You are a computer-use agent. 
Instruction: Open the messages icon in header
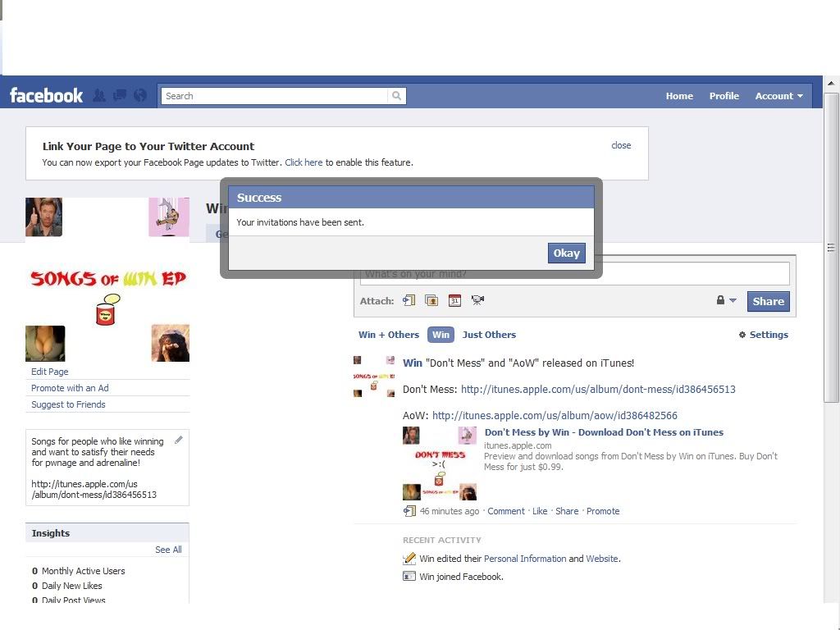coord(120,95)
